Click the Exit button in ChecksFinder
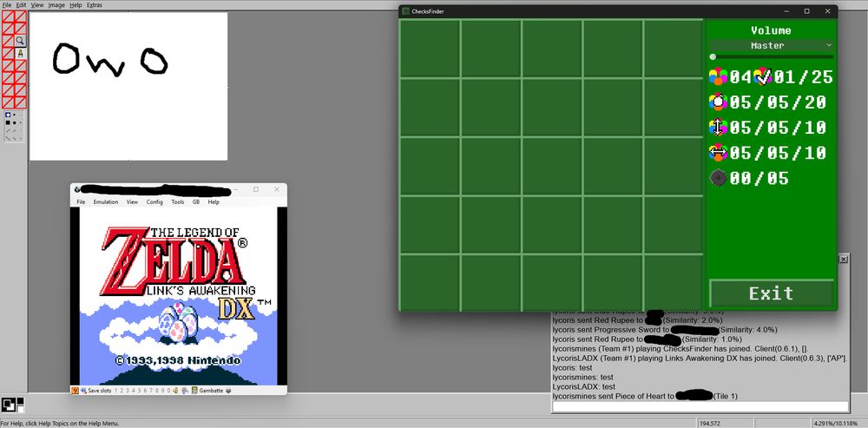Image resolution: width=868 pixels, height=428 pixels. pos(771,293)
